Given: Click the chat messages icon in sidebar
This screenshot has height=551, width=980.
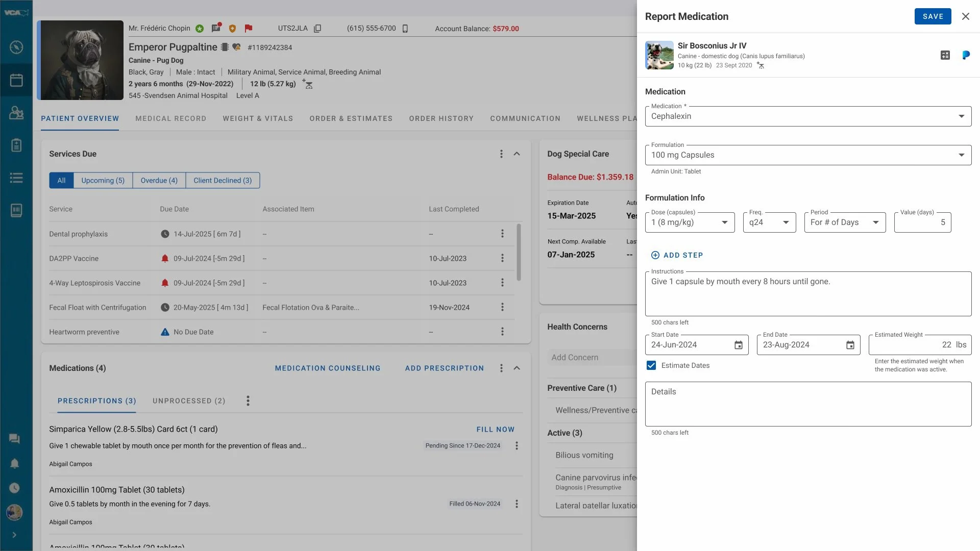Looking at the screenshot, I should [x=14, y=439].
